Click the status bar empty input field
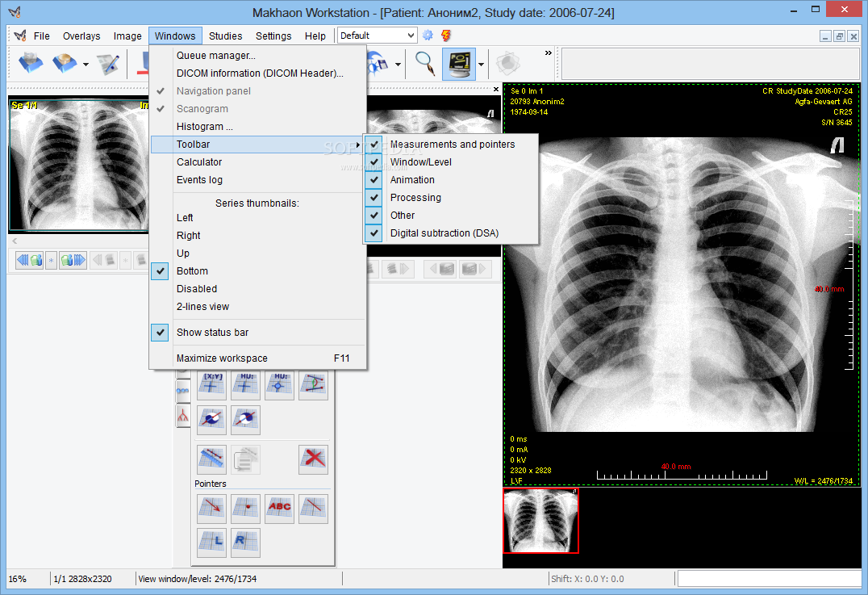This screenshot has width=868, height=595. click(x=770, y=579)
